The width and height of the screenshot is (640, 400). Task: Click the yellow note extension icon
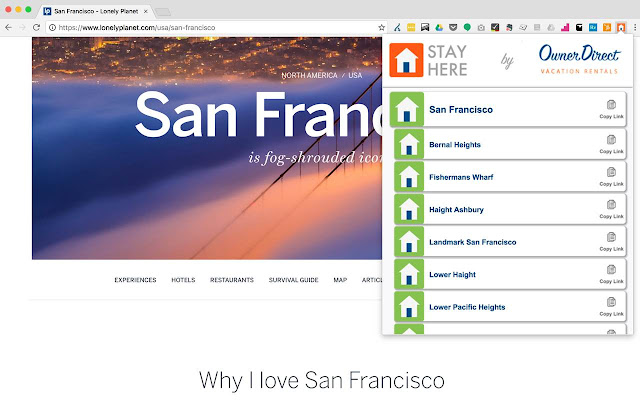point(411,27)
